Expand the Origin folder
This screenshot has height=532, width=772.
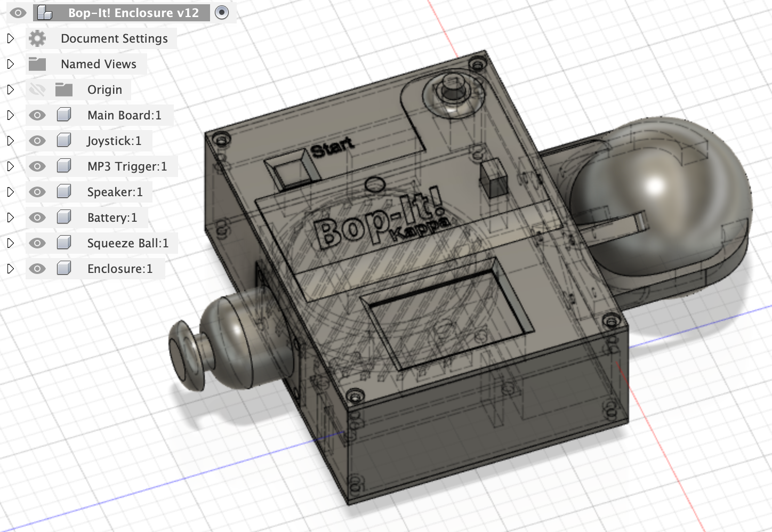click(x=11, y=90)
